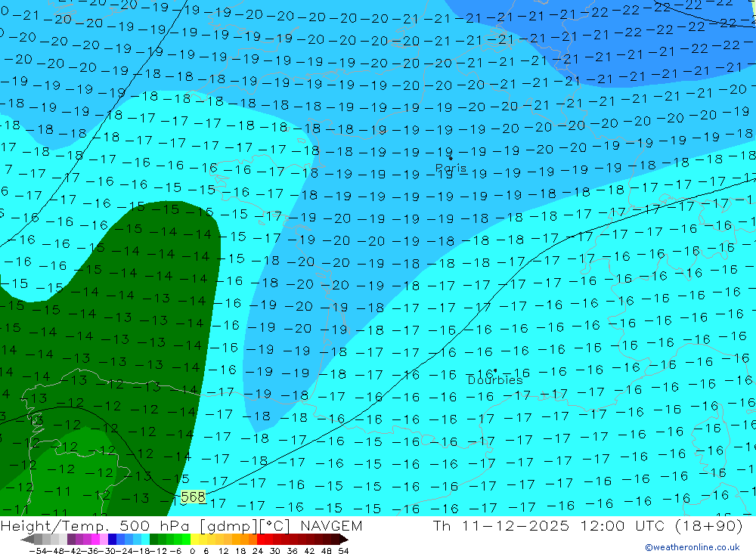756x554 pixels.
Task: Pick the cyan legend swatch near -18
Action: pos(146,540)
